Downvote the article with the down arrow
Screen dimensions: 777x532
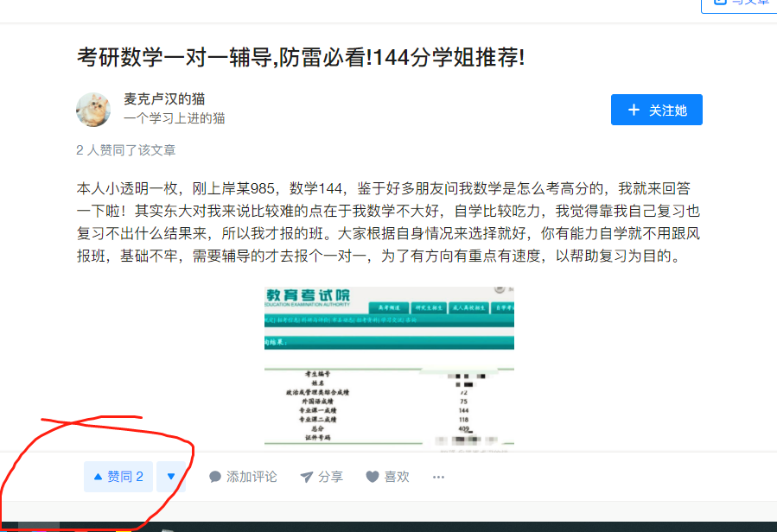tap(171, 477)
